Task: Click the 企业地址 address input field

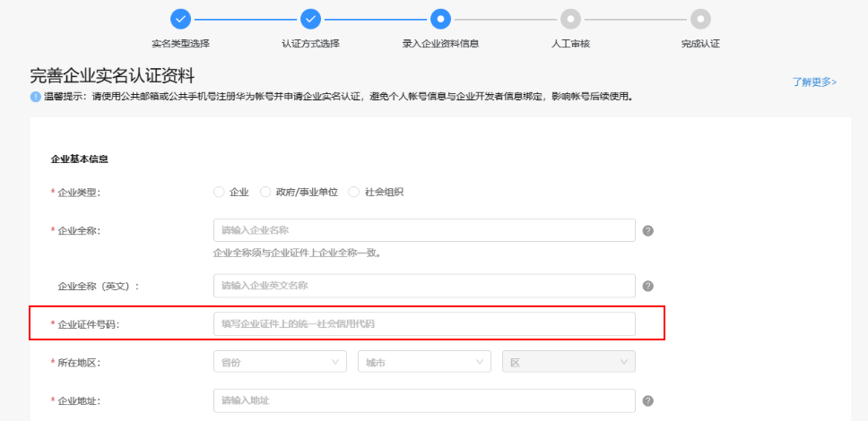Action: (424, 400)
